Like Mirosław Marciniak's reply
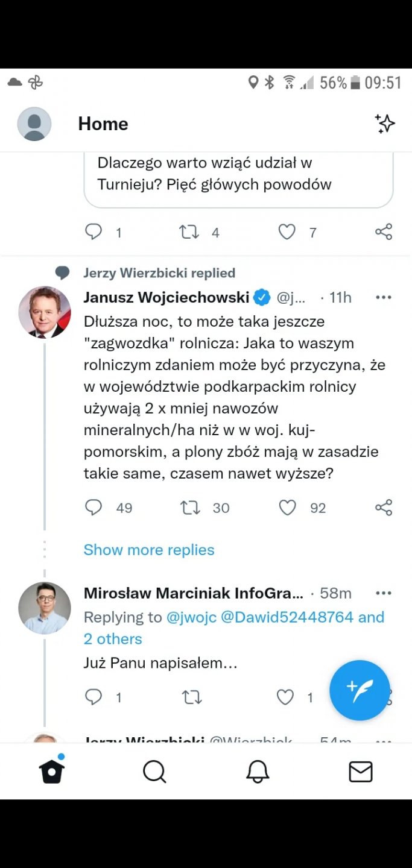This screenshot has height=868, width=412. pyautogui.click(x=285, y=697)
